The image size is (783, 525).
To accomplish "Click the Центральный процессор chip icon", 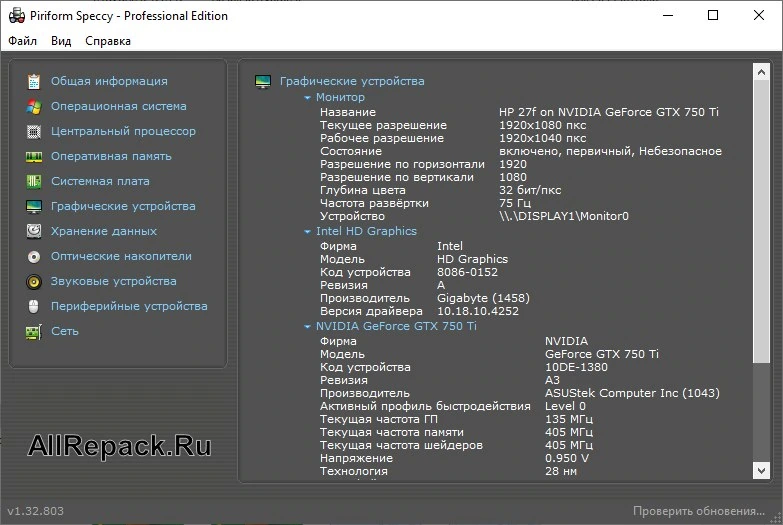I will pos(33,131).
